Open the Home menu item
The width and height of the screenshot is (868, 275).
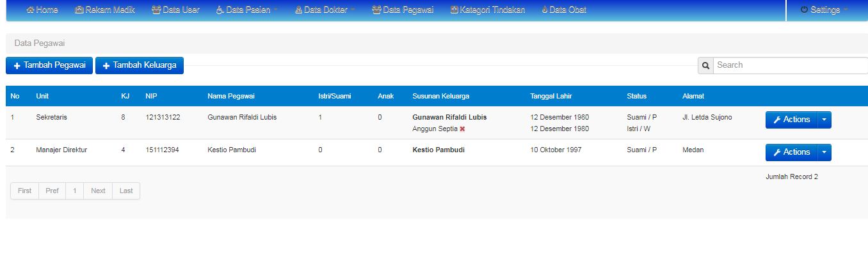42,10
